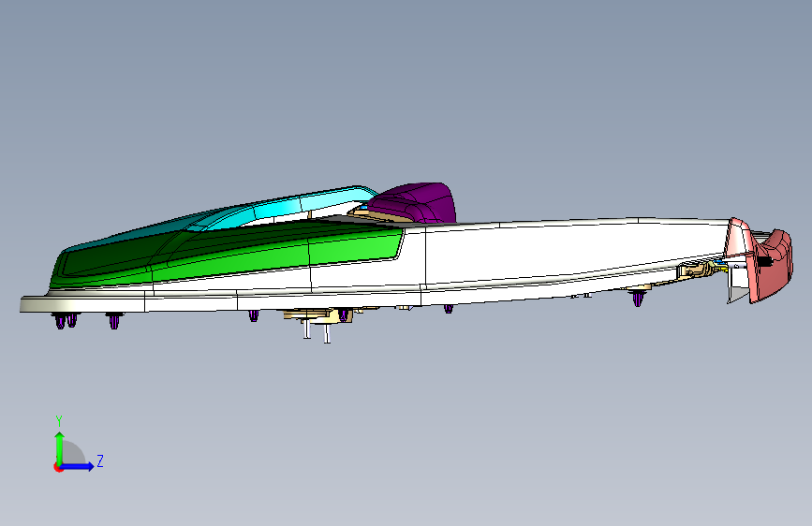Click the red origin ball of the axis triad
The width and height of the screenshot is (812, 526).
tap(57, 467)
